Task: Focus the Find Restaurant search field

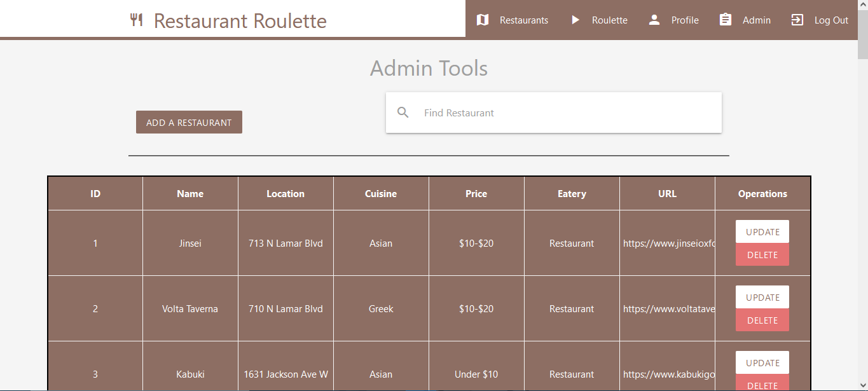Action: (x=554, y=113)
